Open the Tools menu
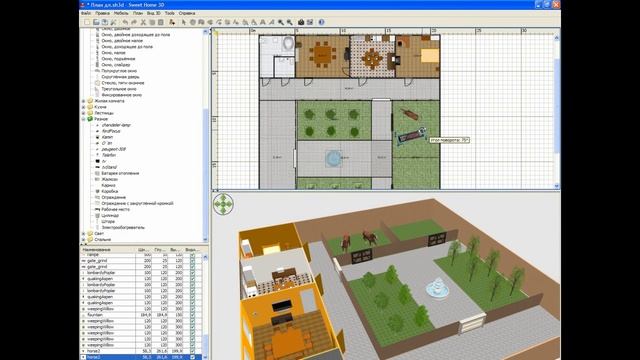640x360 pixels. point(169,13)
